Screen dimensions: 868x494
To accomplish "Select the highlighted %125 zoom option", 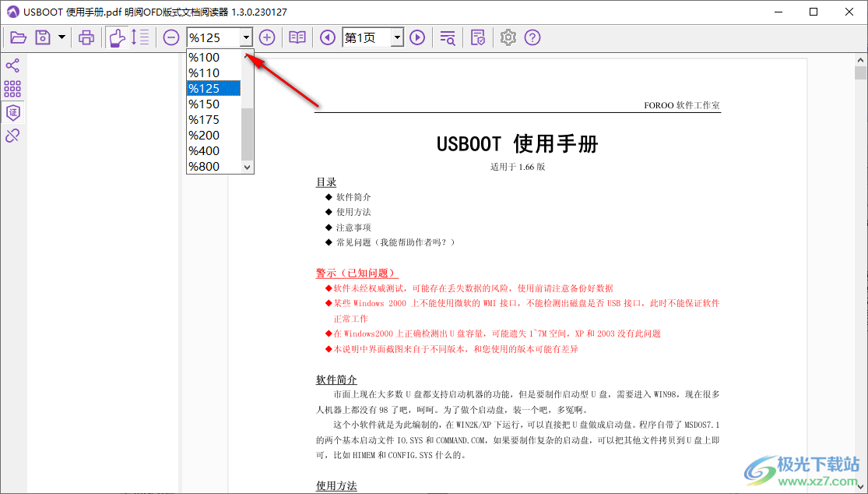I will [x=213, y=88].
